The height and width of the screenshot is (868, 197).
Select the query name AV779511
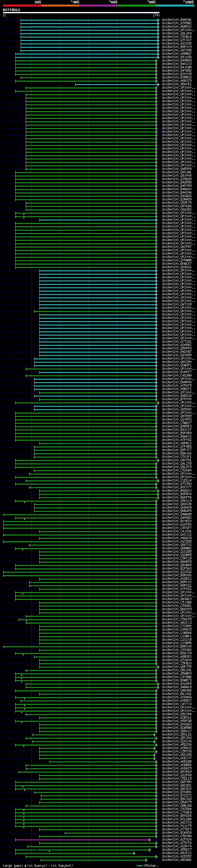[11, 10]
